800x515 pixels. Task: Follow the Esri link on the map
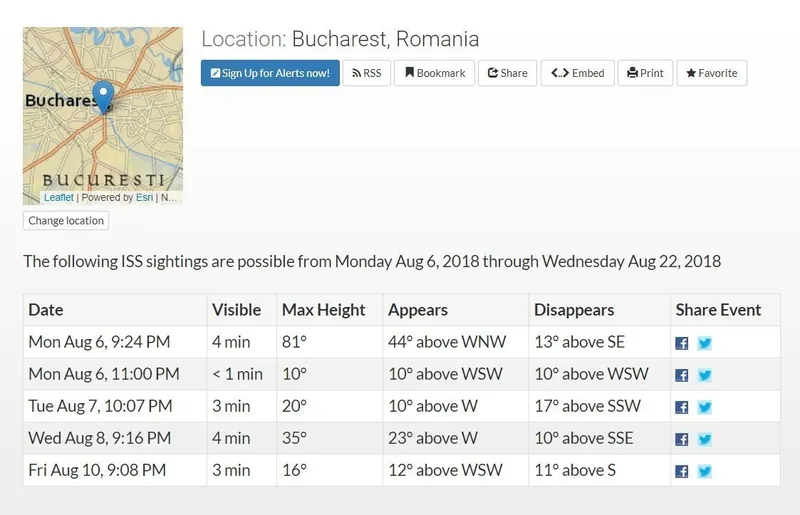(144, 198)
